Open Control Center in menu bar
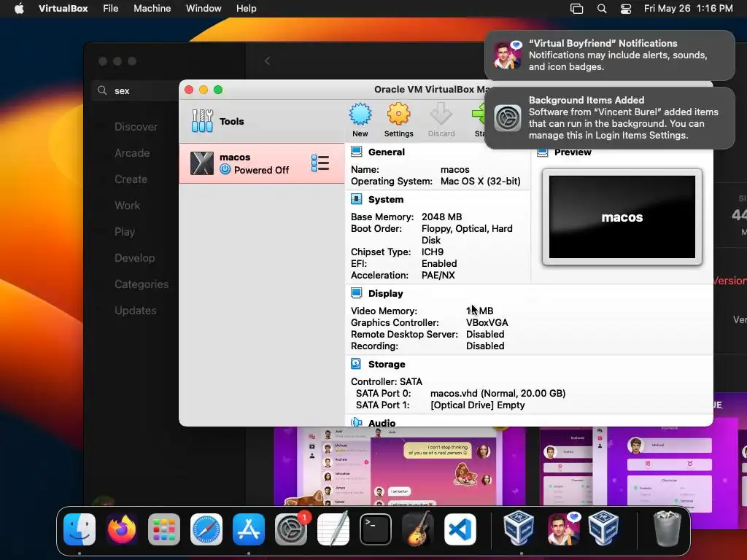Image resolution: width=747 pixels, height=560 pixels. point(625,9)
